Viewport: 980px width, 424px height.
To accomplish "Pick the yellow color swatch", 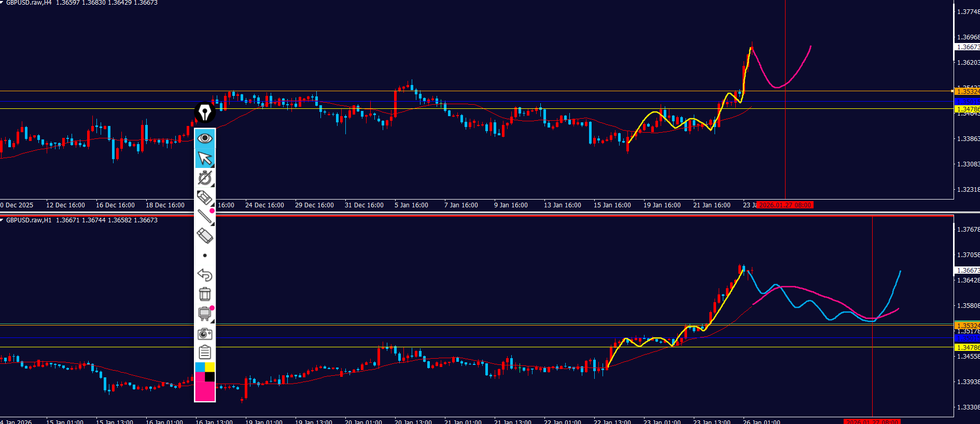I will coord(210,368).
